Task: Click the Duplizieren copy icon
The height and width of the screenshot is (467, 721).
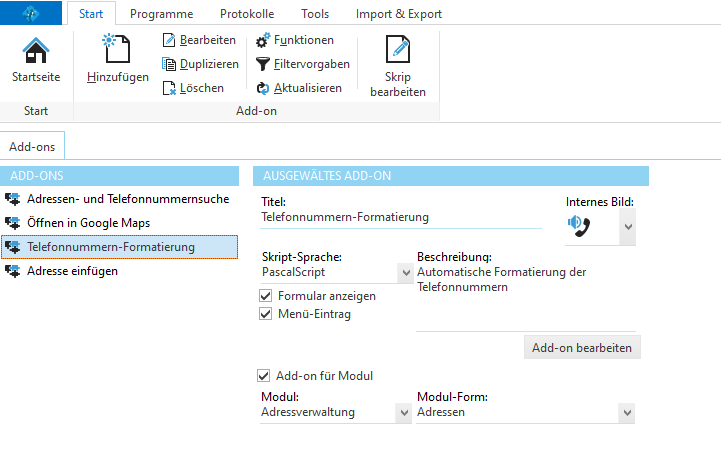Action: 169,64
